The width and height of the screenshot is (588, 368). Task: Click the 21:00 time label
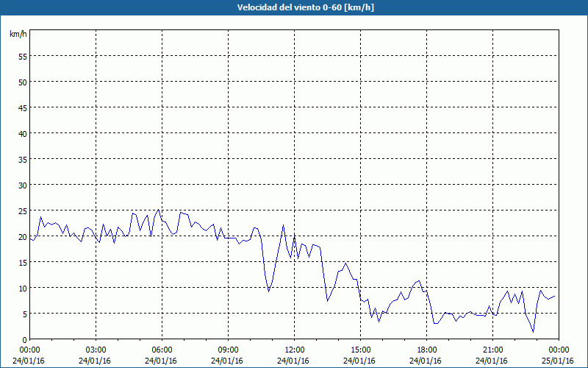pyautogui.click(x=492, y=350)
